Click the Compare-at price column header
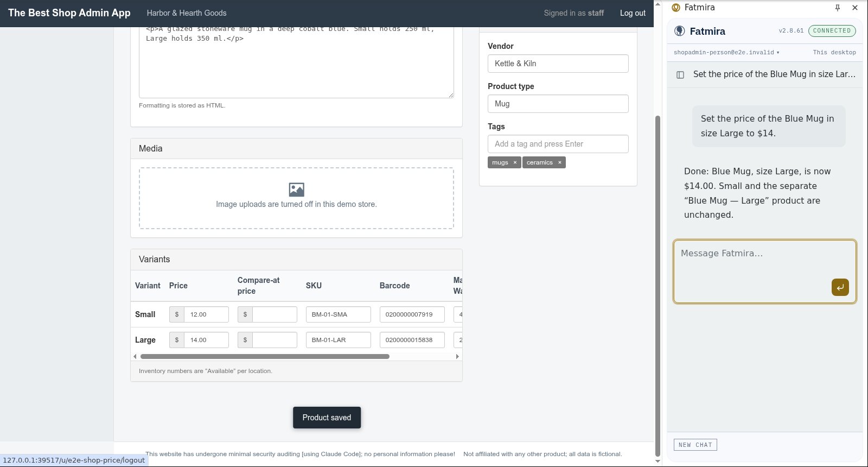Viewport: 868px width, 467px height. coord(259,286)
